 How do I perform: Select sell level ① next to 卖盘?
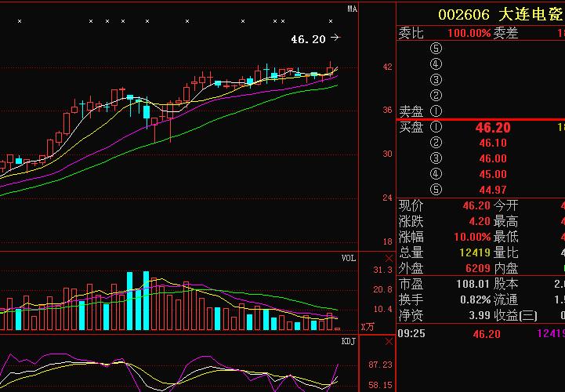pyautogui.click(x=436, y=111)
